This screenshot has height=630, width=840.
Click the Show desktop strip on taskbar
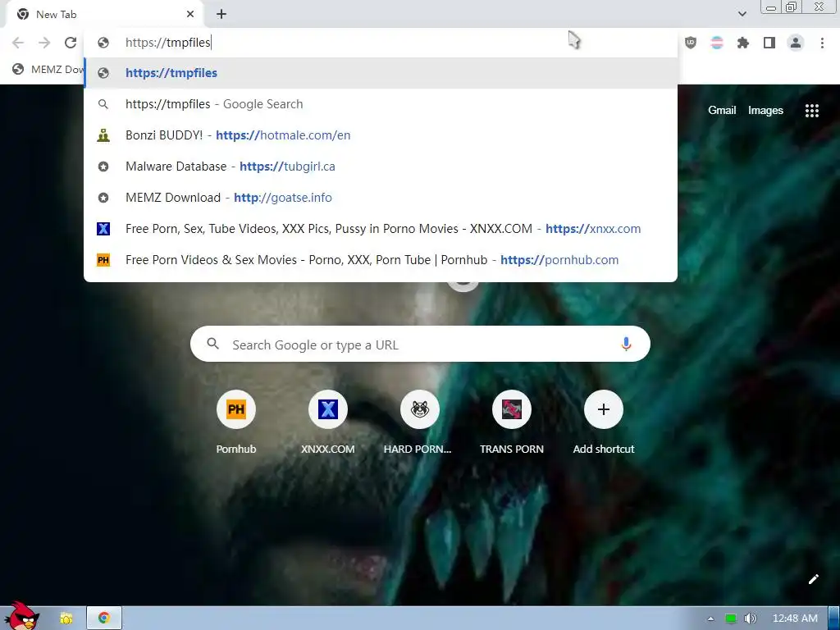[833, 619]
